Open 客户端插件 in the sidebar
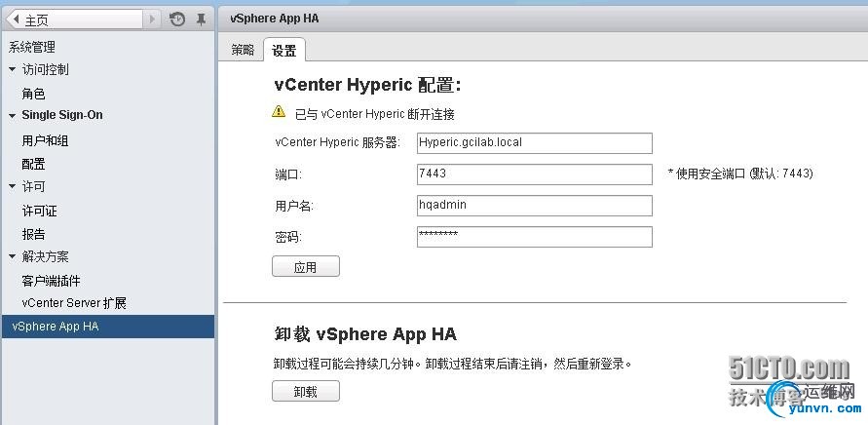Screen dimensions: 868x425 click(51, 281)
